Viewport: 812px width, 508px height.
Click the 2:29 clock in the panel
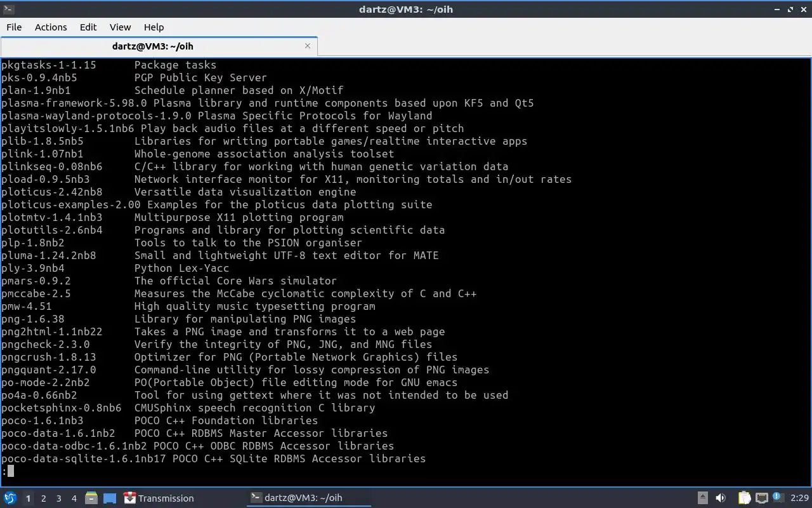799,498
